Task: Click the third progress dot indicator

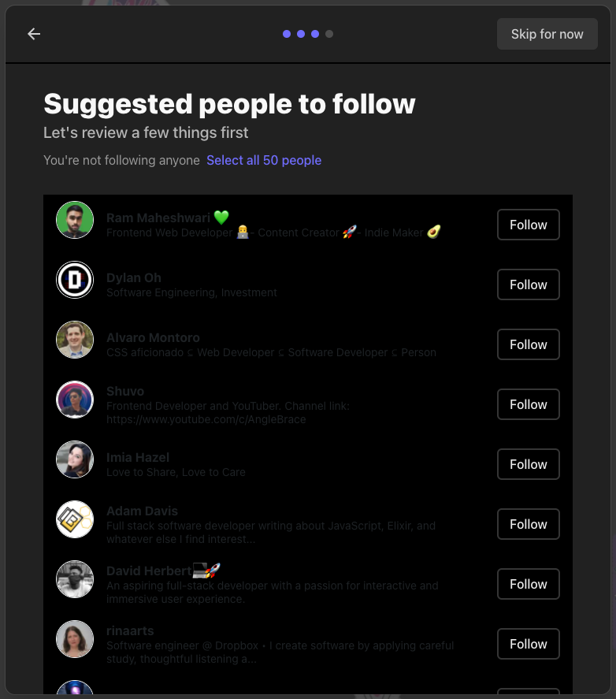Action: 315,34
